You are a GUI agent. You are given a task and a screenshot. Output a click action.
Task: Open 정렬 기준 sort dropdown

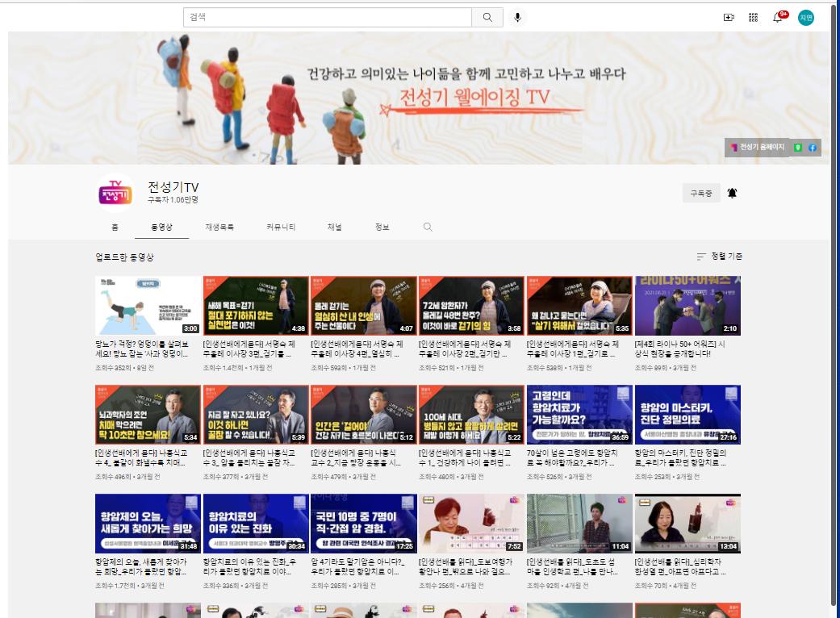719,257
